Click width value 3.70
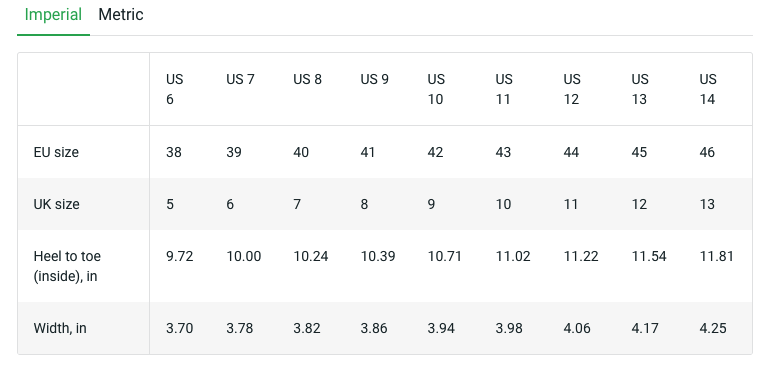774x368 pixels. (180, 328)
